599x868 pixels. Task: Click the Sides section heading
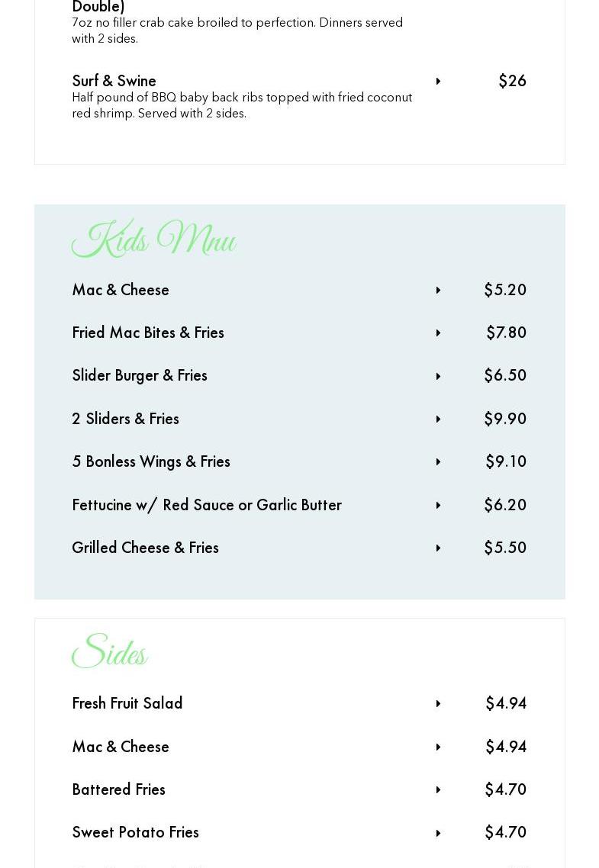[x=109, y=653]
